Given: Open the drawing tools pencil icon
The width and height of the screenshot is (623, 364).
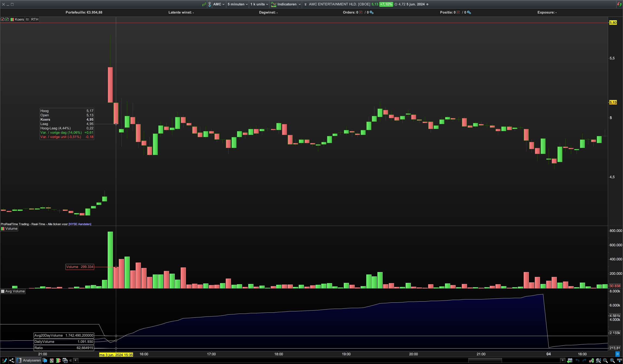Looking at the screenshot, I should coord(4,360).
